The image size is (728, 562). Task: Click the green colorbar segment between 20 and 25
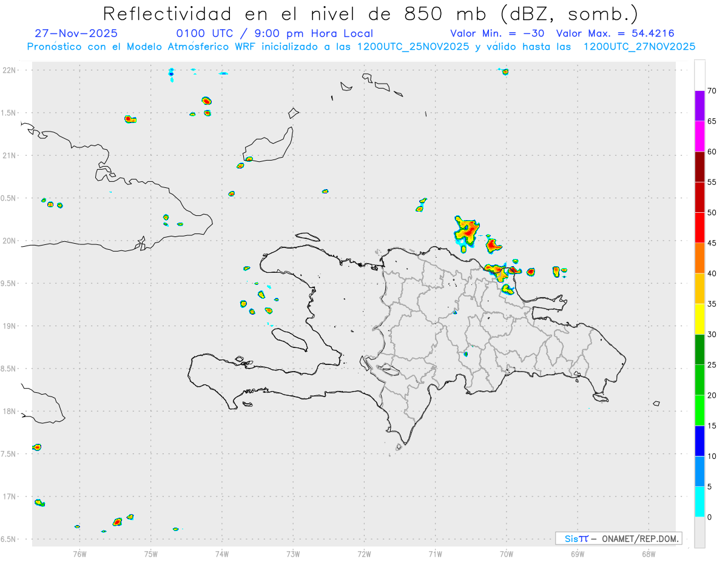click(x=699, y=380)
